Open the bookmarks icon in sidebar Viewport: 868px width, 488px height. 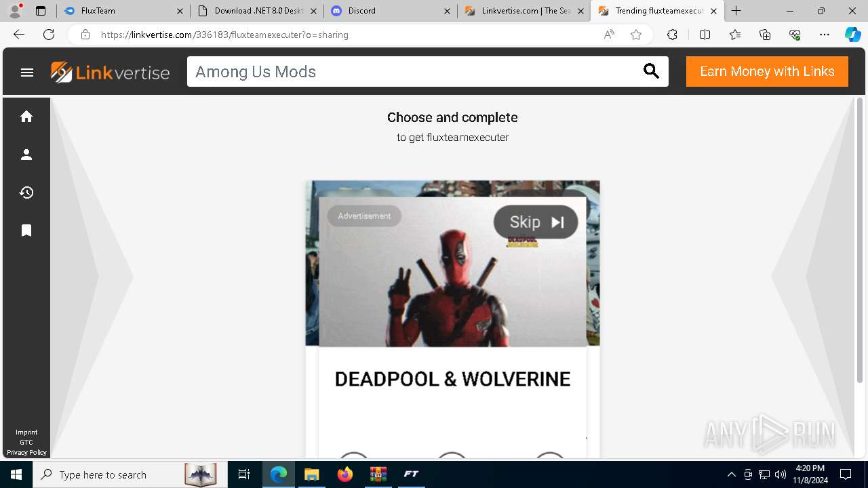point(26,230)
